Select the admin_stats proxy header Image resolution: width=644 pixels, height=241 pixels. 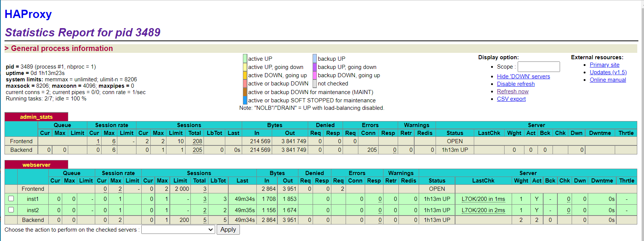pos(36,117)
